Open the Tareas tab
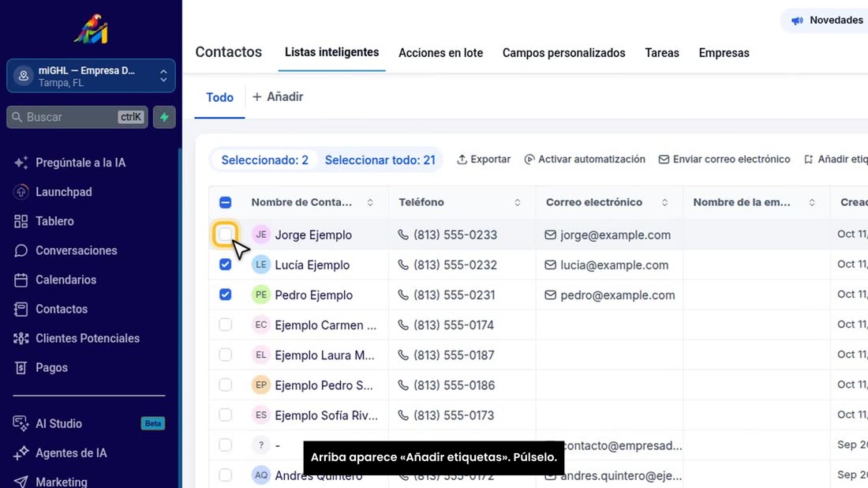The image size is (868, 488). point(661,53)
